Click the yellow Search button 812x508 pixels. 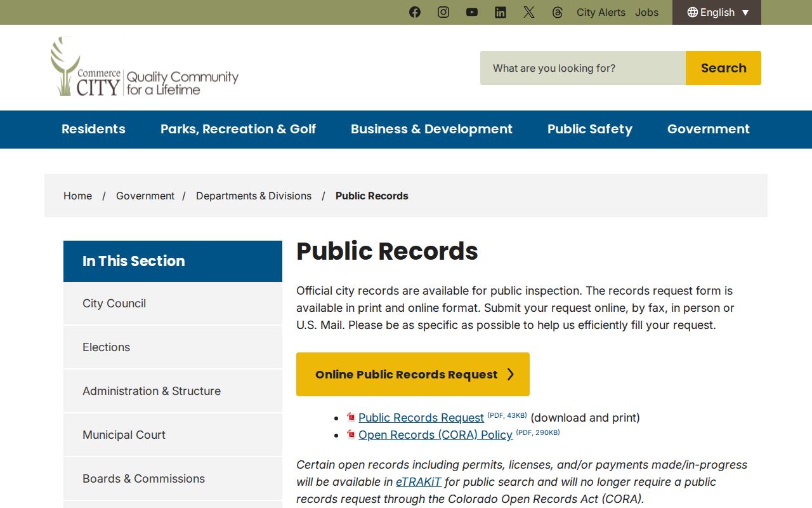coord(723,68)
